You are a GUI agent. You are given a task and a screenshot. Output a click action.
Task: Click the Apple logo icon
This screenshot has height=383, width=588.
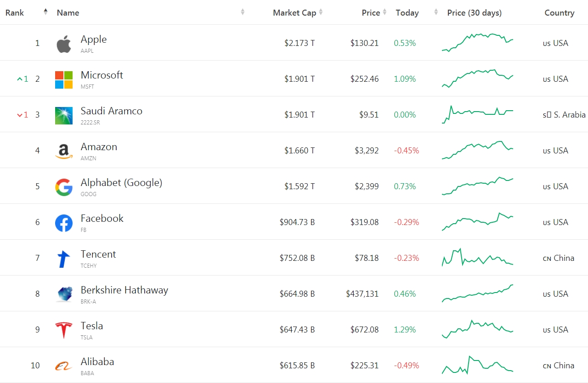pyautogui.click(x=64, y=44)
